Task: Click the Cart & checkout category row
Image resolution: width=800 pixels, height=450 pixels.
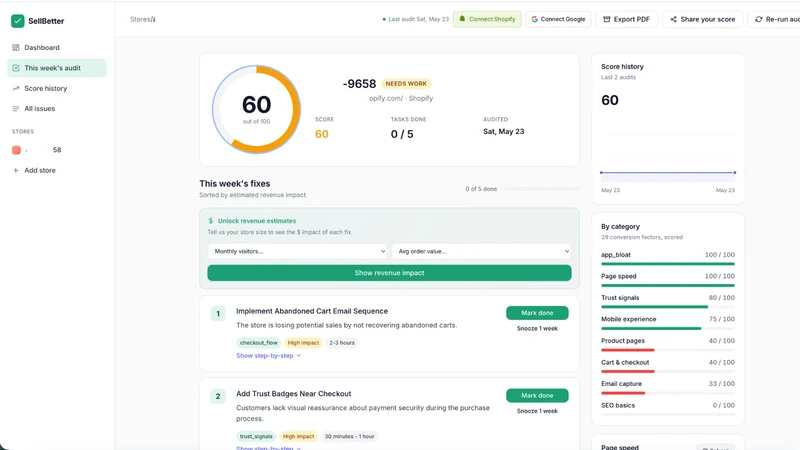Action: point(668,365)
